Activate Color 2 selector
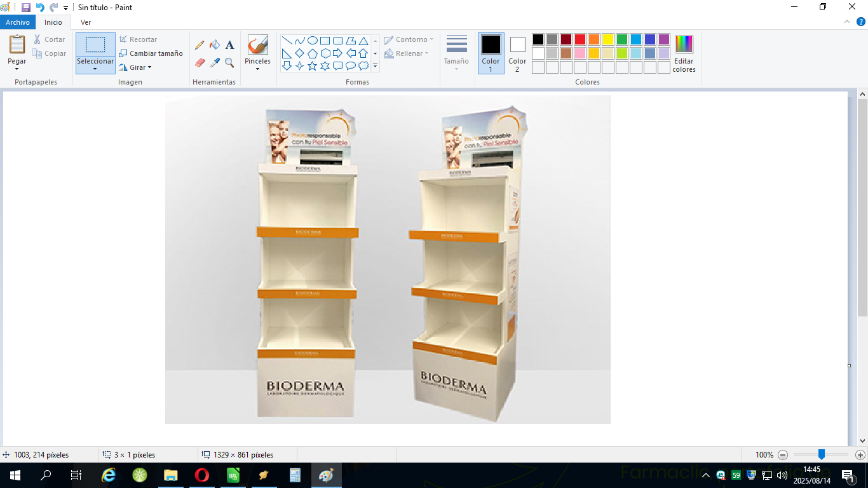Viewport: 868px width, 488px height. [x=517, y=53]
